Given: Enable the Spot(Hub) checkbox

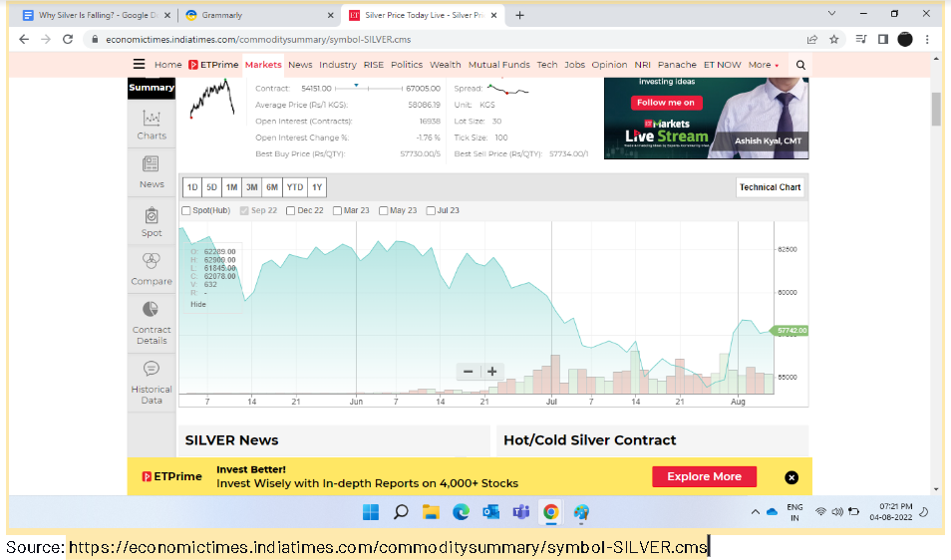Looking at the screenshot, I should tap(185, 210).
